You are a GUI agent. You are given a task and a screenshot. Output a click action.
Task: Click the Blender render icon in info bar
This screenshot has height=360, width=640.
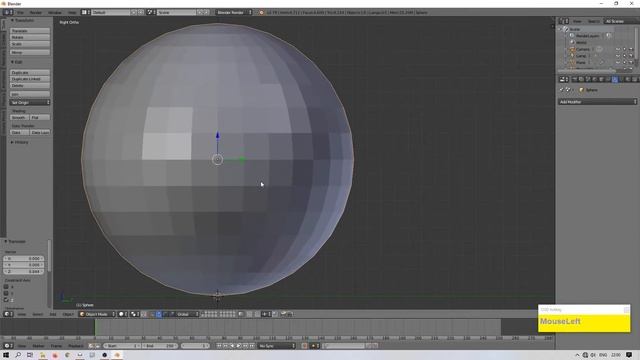pyautogui.click(x=261, y=12)
